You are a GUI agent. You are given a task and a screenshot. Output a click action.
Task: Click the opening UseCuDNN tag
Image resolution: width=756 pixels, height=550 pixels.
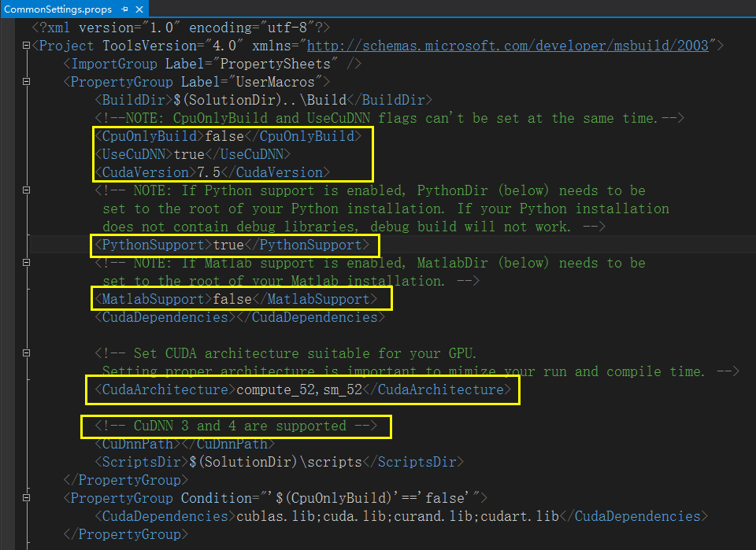134,154
